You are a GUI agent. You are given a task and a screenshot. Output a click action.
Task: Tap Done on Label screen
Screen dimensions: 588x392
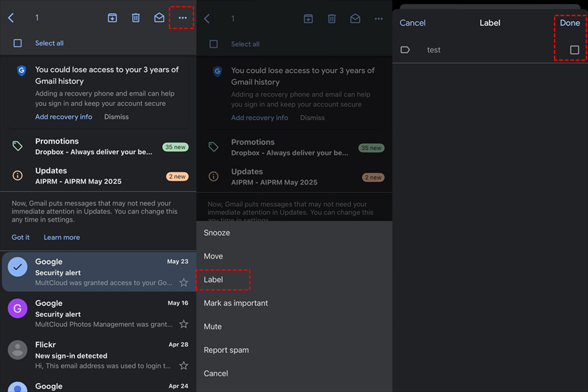click(x=570, y=23)
